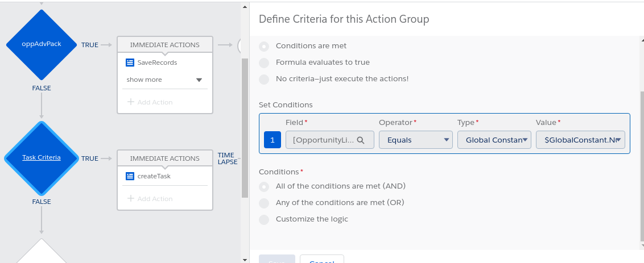Click the Cancel button at bottom
The height and width of the screenshot is (263, 644).
pos(321,260)
